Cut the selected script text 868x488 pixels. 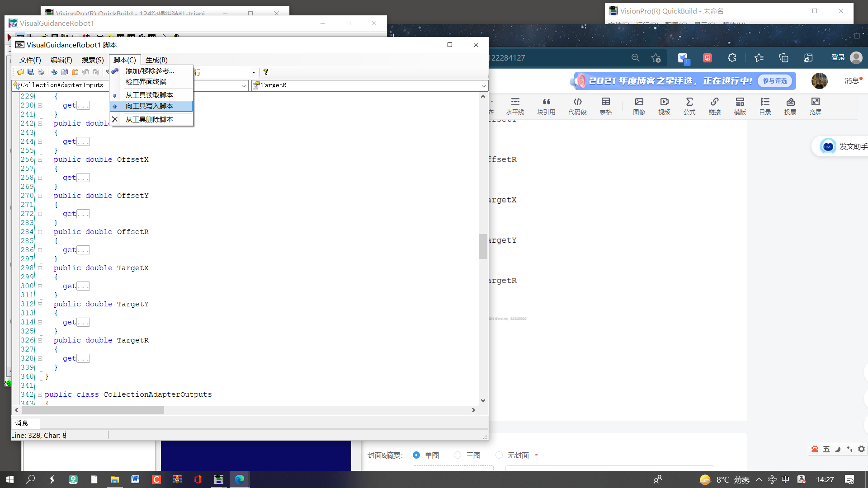pos(54,72)
